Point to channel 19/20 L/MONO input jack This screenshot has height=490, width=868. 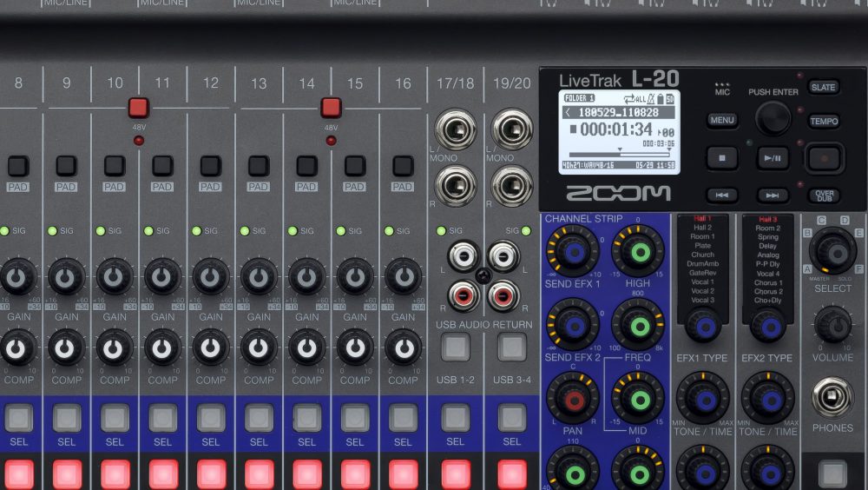coord(512,129)
